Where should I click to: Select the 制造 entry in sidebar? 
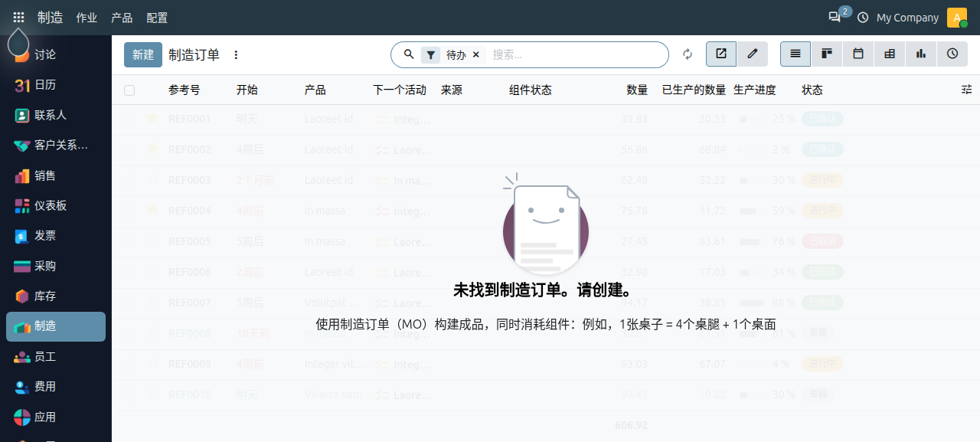tap(56, 326)
